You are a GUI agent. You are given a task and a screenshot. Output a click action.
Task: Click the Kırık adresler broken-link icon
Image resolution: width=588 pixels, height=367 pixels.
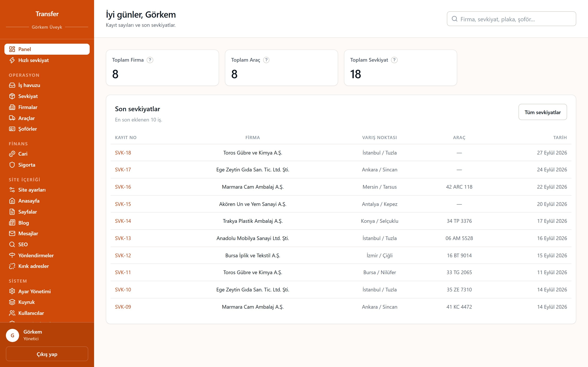click(12, 266)
